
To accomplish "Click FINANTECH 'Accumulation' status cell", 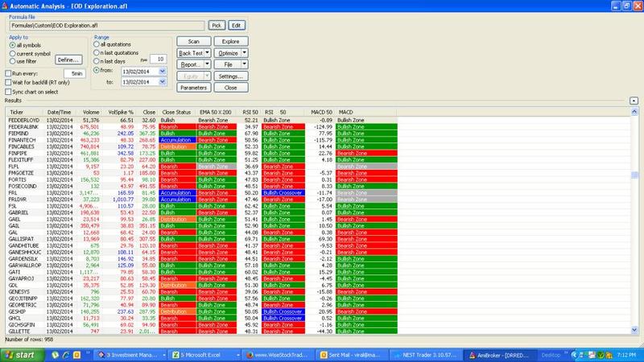I will coord(177,140).
